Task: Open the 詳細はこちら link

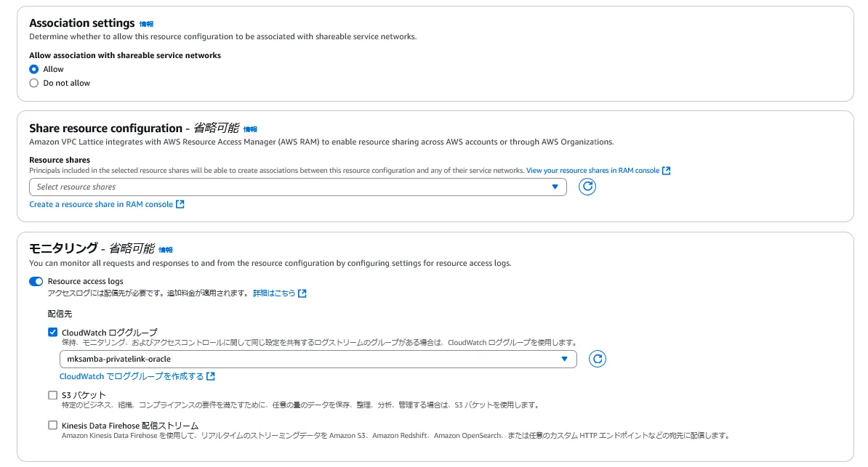Action: 274,293
